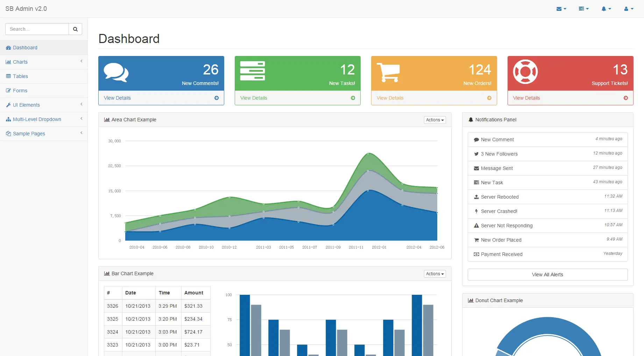The height and width of the screenshot is (356, 644).
Task: Click the 'Yesterday' notification timestamp
Action: click(x=613, y=254)
